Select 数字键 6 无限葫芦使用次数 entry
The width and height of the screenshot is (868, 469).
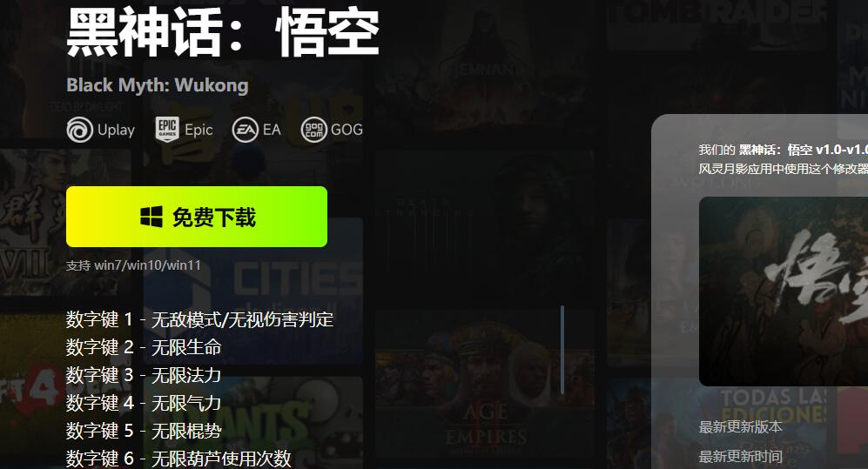(178, 458)
